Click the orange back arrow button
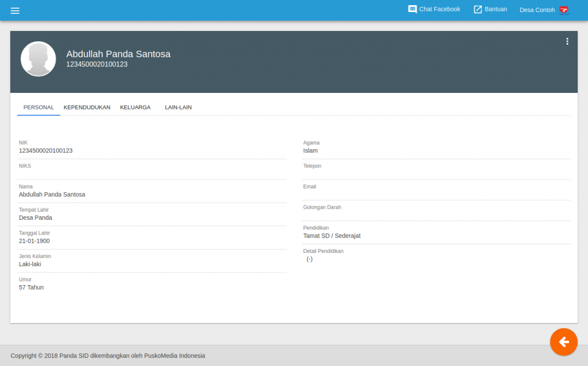The width and height of the screenshot is (588, 366). pyautogui.click(x=564, y=342)
